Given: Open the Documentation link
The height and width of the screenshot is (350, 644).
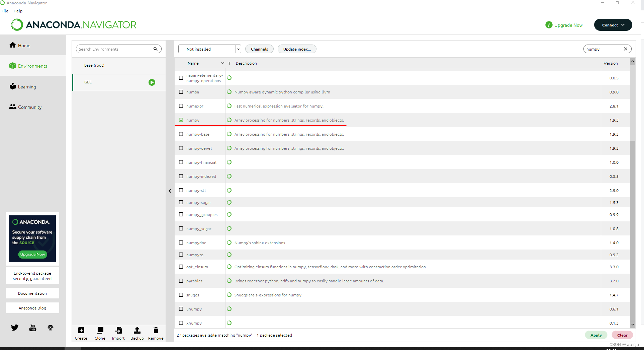Looking at the screenshot, I should pyautogui.click(x=32, y=293).
